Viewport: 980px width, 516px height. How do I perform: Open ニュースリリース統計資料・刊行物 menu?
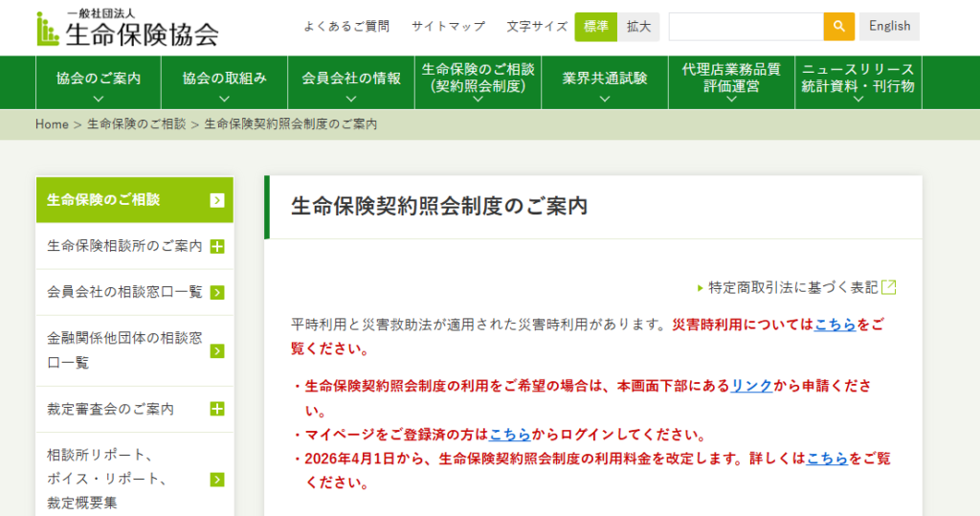[858, 82]
